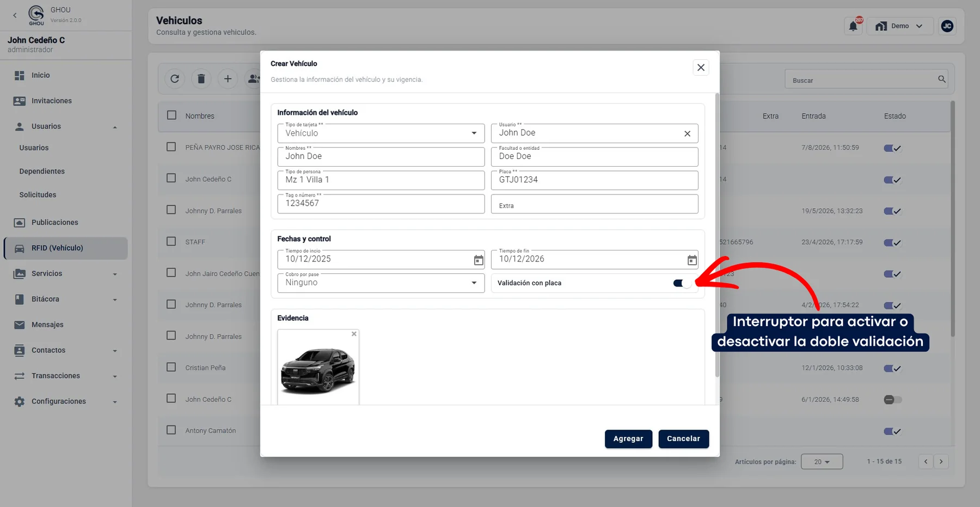Open Inicio in the sidebar

65,75
